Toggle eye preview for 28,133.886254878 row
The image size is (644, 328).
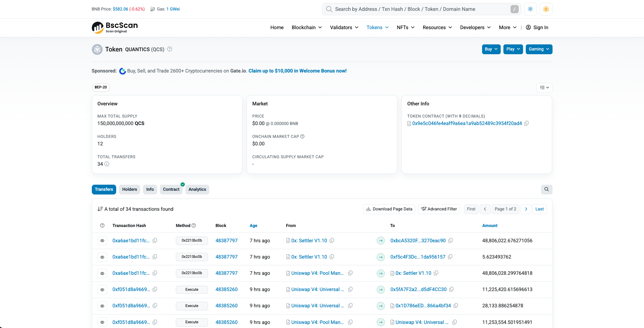point(102,306)
